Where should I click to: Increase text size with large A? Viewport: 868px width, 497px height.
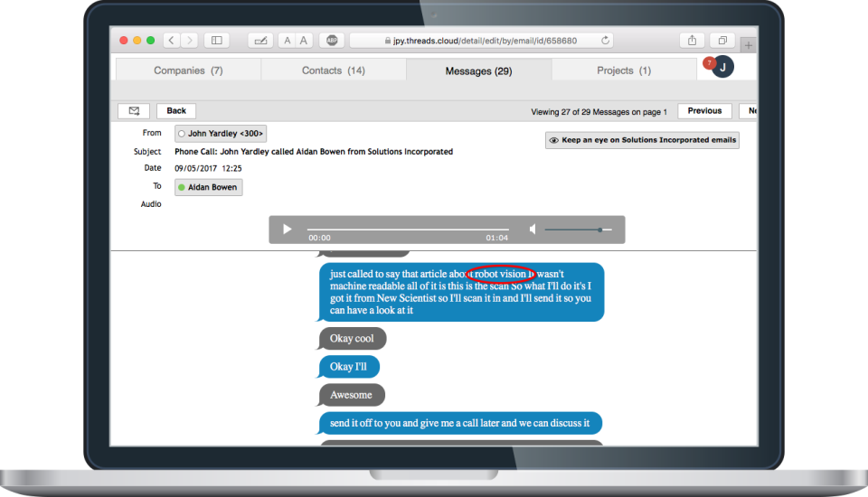pos(304,41)
